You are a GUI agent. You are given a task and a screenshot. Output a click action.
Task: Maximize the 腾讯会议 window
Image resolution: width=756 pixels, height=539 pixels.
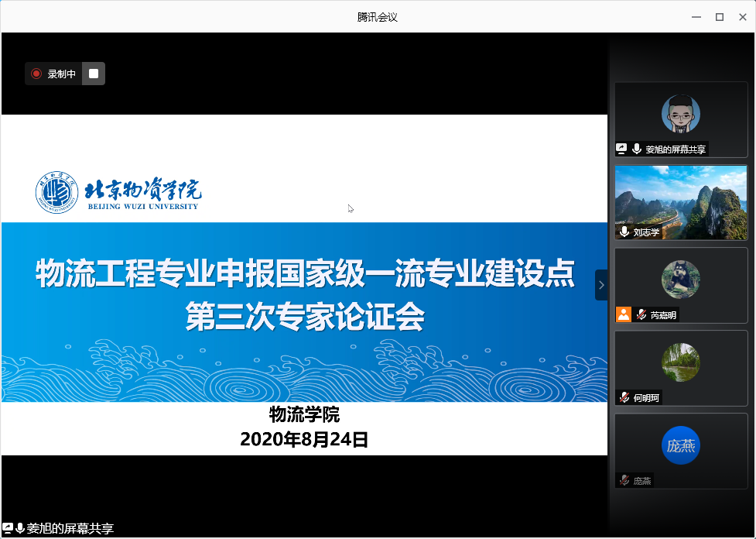(719, 16)
